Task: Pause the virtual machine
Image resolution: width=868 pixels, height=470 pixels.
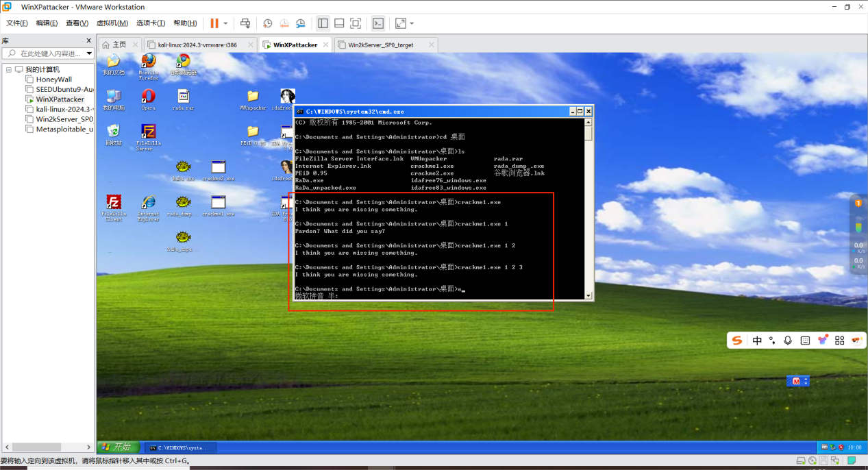Action: 214,23
